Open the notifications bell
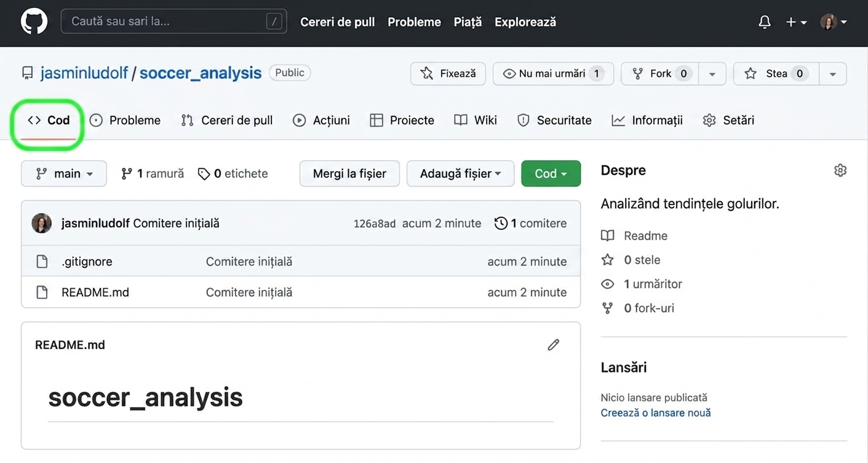Viewport: 868px width, 463px height. click(x=765, y=22)
